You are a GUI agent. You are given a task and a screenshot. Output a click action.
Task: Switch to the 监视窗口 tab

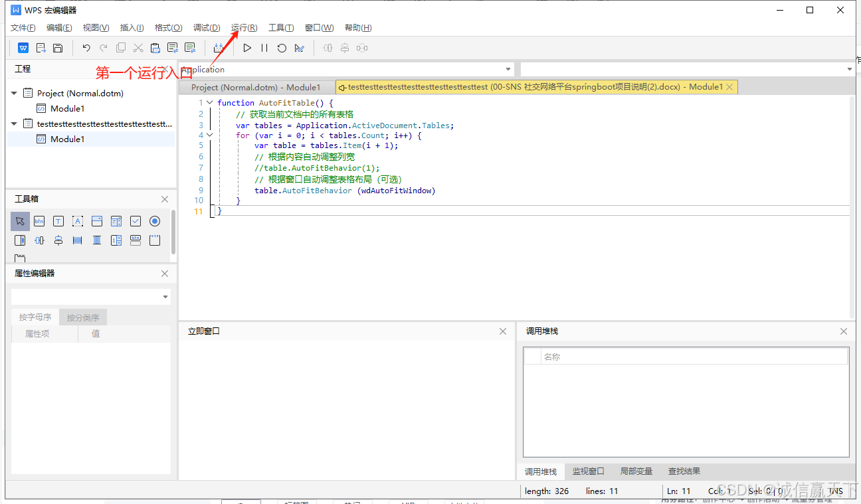coord(589,471)
